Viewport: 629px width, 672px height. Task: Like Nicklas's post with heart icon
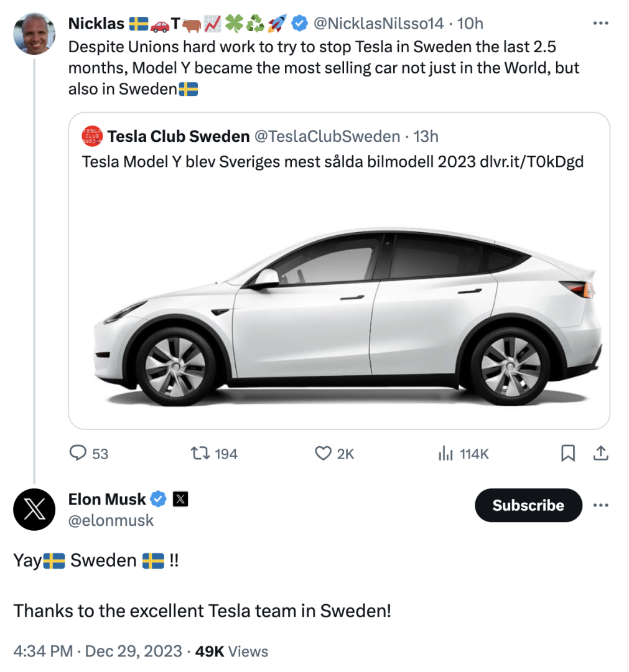pyautogui.click(x=323, y=454)
